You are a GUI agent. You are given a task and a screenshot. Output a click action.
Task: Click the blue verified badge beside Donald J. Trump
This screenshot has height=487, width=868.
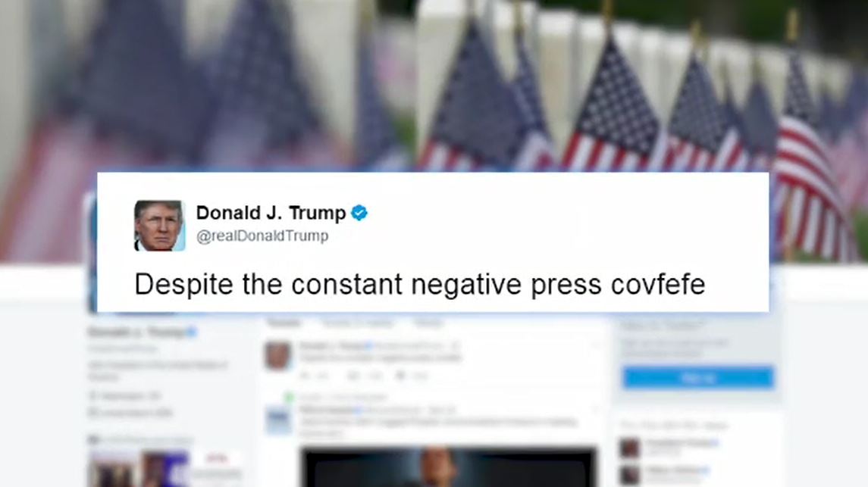pos(359,213)
